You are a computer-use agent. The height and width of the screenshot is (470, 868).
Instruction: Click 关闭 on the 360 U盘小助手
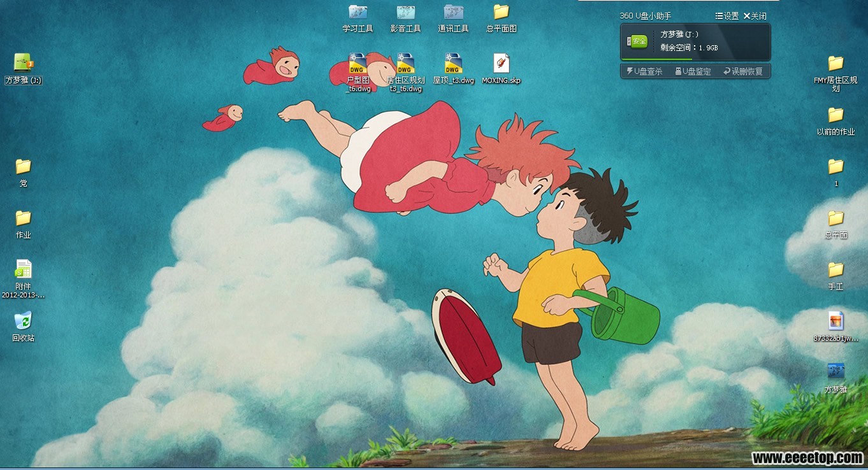point(755,16)
